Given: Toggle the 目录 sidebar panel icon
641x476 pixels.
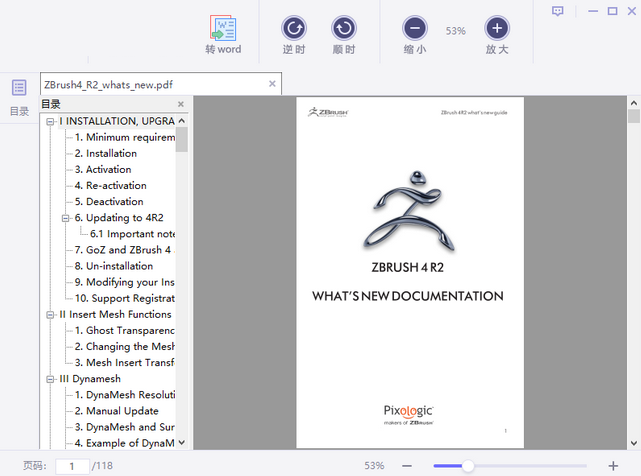Looking at the screenshot, I should click(19, 88).
